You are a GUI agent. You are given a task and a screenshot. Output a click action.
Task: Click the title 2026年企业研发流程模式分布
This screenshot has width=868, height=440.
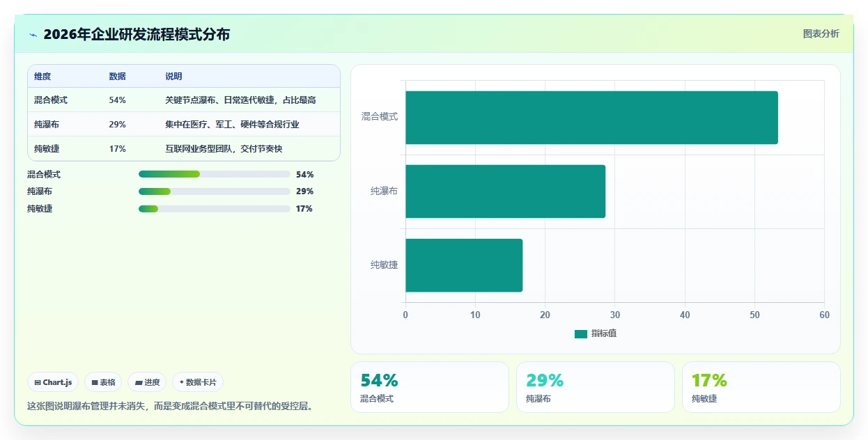click(x=137, y=35)
